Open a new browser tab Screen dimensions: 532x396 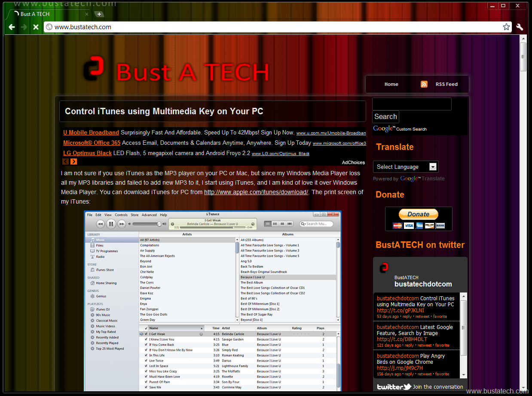point(99,14)
